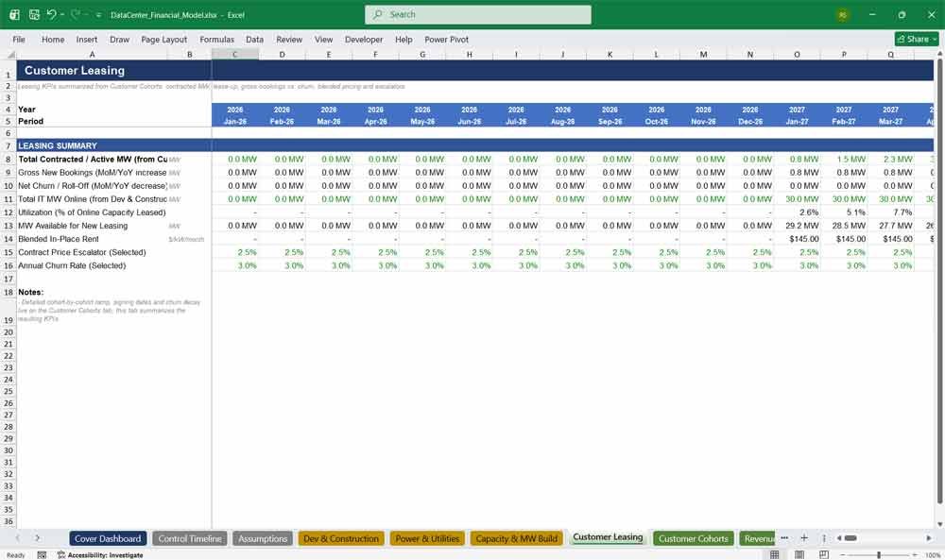
Task: Click the 100% zoom level
Action: pyautogui.click(x=933, y=554)
